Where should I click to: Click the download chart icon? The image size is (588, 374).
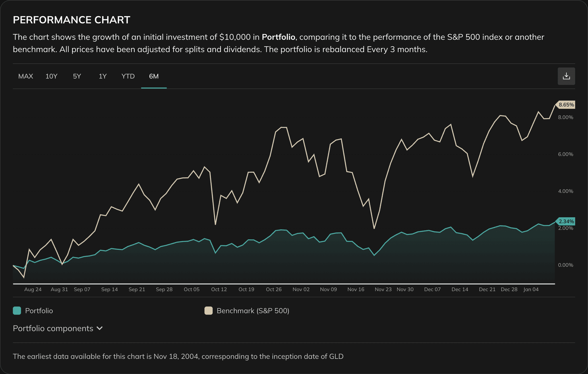point(566,76)
